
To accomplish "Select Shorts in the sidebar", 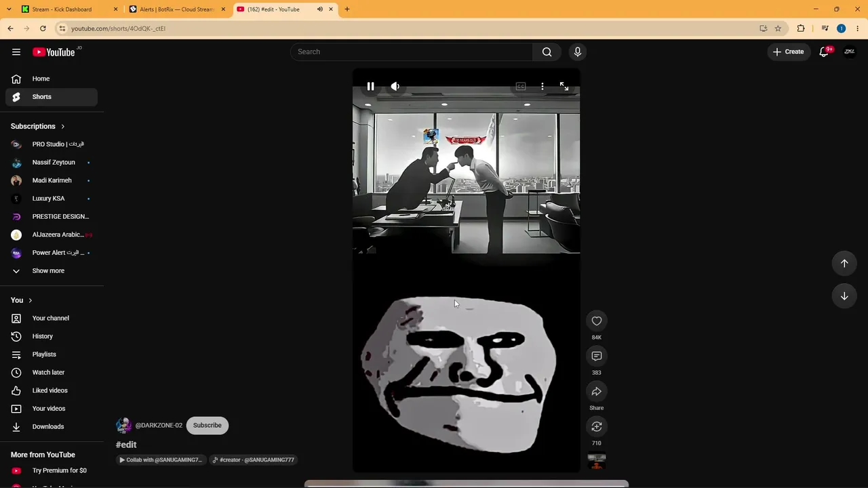I will tap(52, 97).
